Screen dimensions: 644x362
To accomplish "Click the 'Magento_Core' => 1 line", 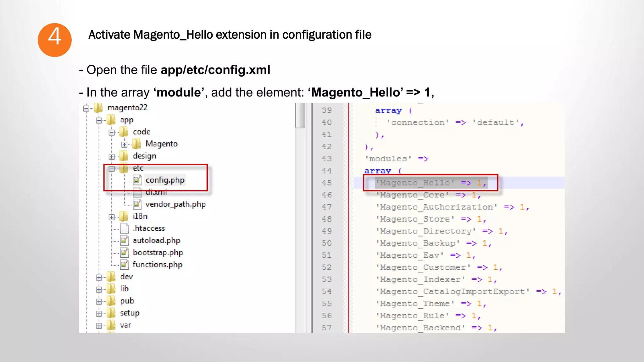I will (428, 195).
